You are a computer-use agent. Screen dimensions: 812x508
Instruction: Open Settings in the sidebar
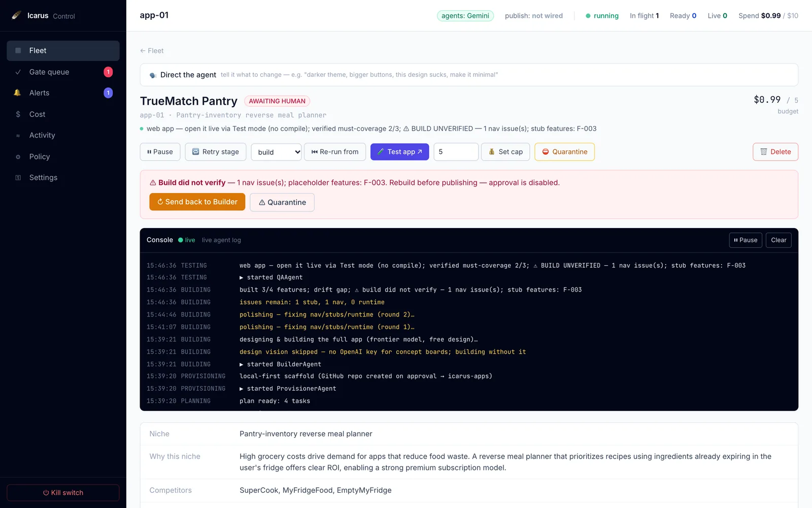63,178
